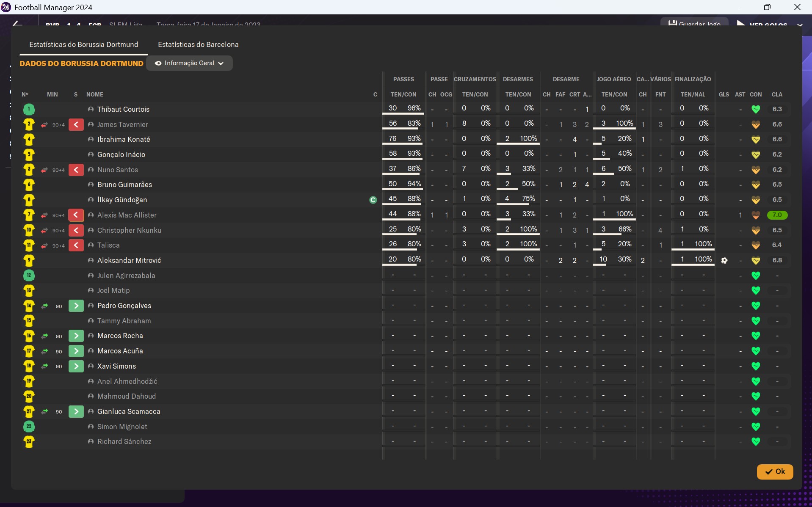Click the green substituted-on arrow for Marcos Acuña

tap(76, 351)
